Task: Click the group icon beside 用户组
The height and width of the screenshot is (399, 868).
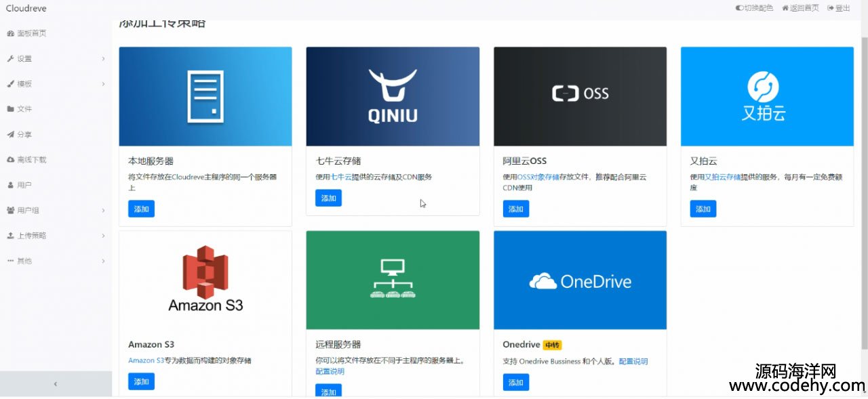Action: click(x=10, y=210)
